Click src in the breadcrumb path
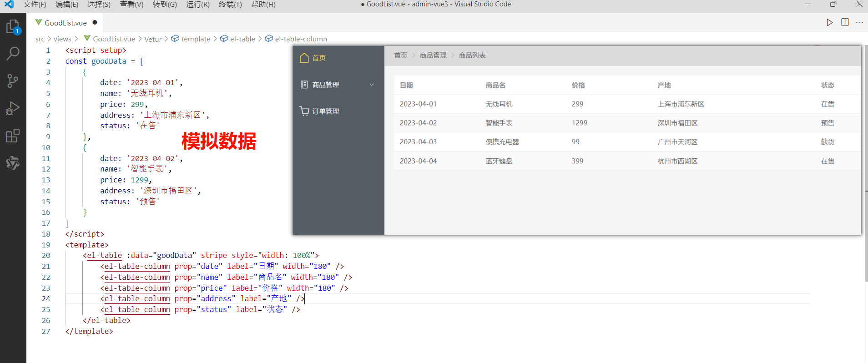The width and height of the screenshot is (868, 363). 40,39
